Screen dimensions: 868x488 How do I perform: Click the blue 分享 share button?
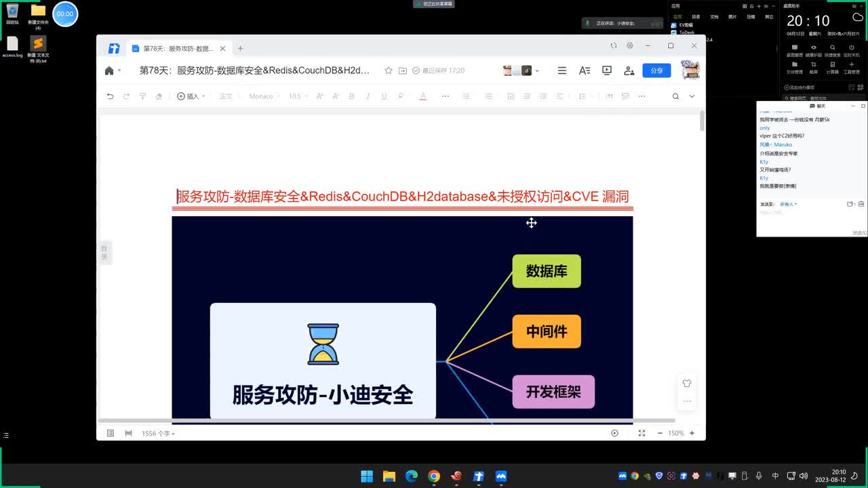[656, 70]
